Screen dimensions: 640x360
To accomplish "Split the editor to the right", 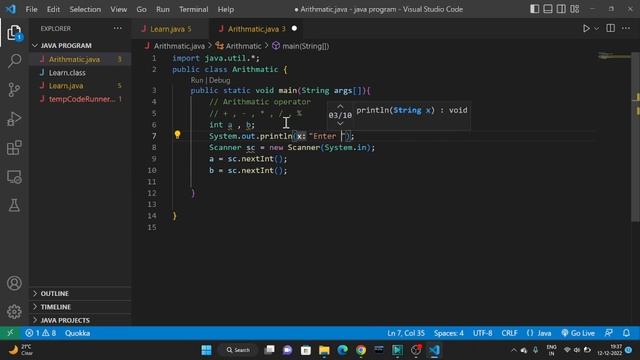I will coord(611,28).
